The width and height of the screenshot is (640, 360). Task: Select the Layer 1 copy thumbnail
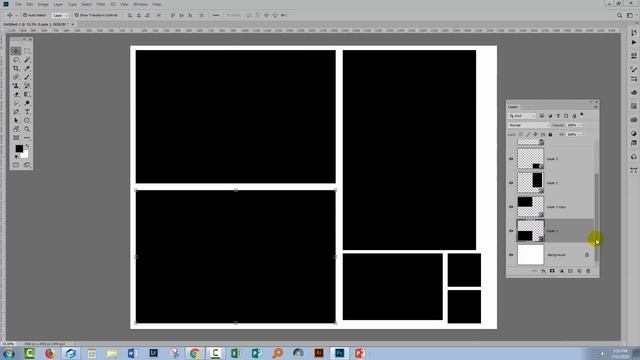point(531,207)
